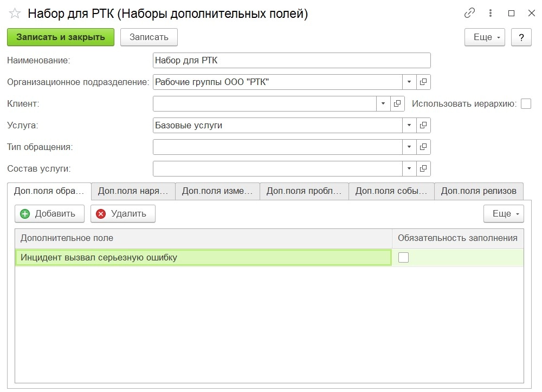The image size is (542, 392).
Task: Open the Услуга field record icon
Action: click(424, 126)
